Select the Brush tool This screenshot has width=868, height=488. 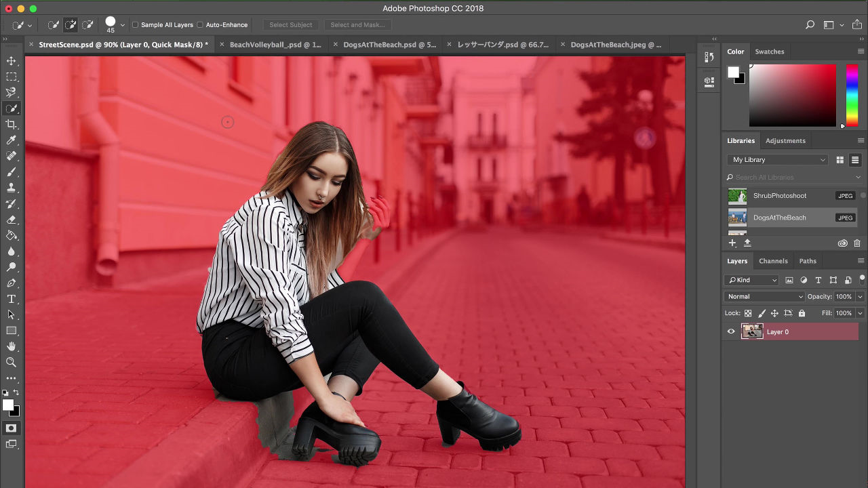tap(12, 172)
